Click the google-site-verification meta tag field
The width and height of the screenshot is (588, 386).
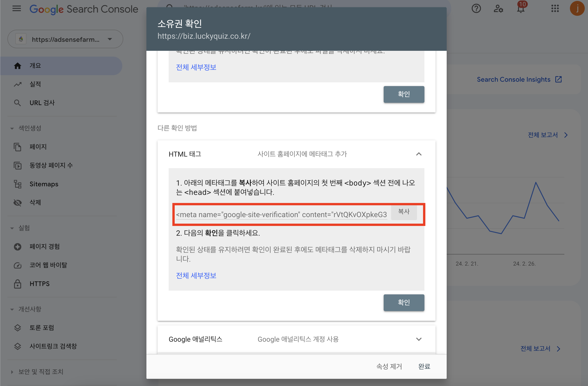[x=281, y=215]
